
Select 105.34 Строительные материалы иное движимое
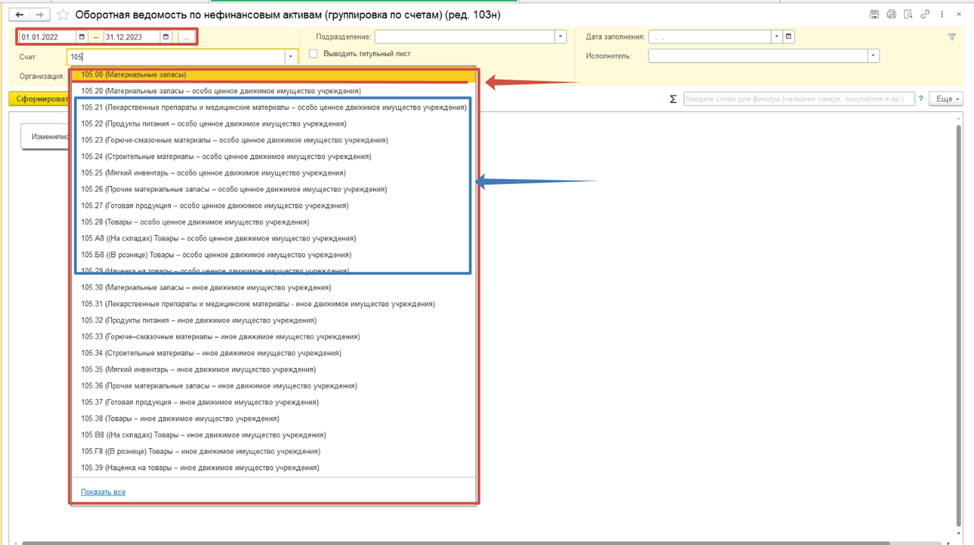point(273,353)
